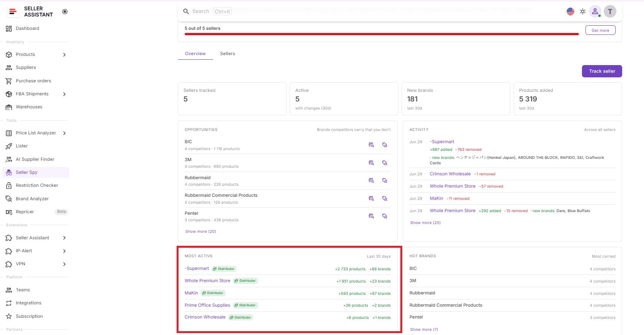This screenshot has height=335, width=644.
Task: Expand the Price List Analyzer chevron
Action: coord(64,133)
